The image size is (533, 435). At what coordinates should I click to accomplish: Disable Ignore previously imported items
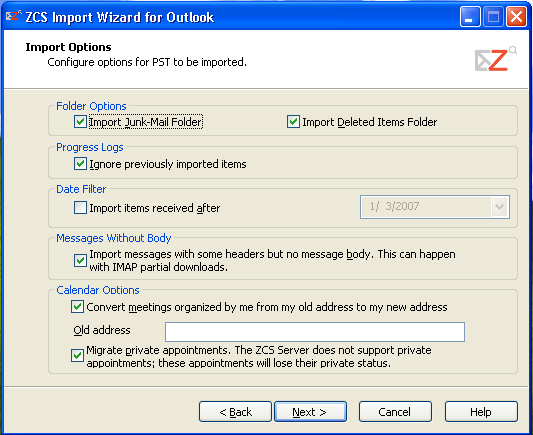(80, 164)
